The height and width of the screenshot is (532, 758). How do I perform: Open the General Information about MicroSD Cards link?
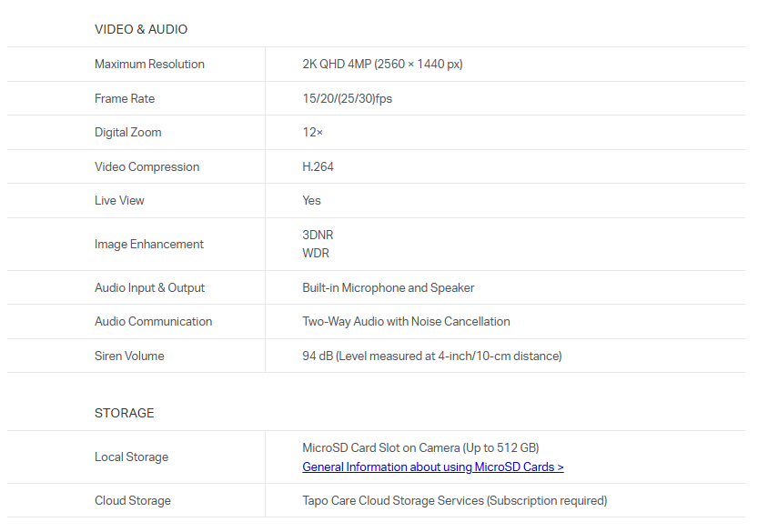pyautogui.click(x=432, y=467)
